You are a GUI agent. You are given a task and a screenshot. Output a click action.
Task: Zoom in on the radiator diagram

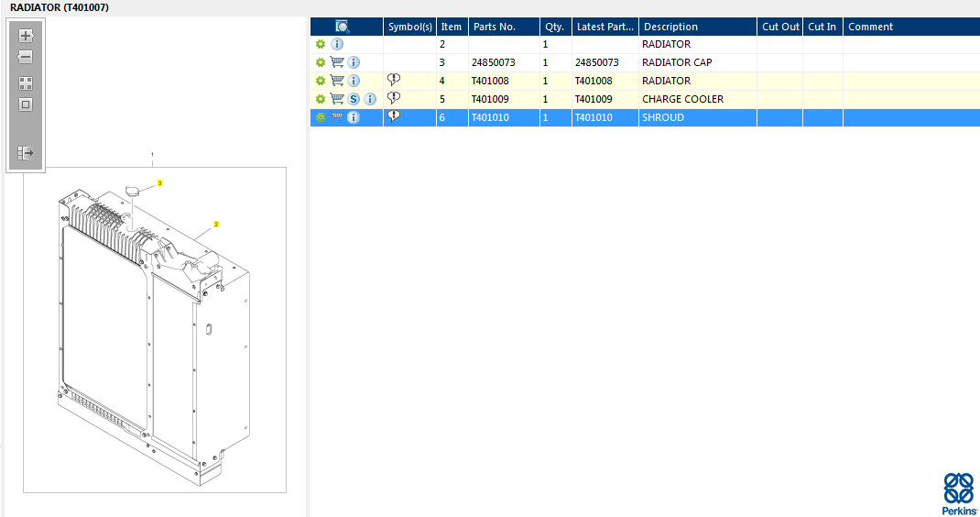pos(26,36)
